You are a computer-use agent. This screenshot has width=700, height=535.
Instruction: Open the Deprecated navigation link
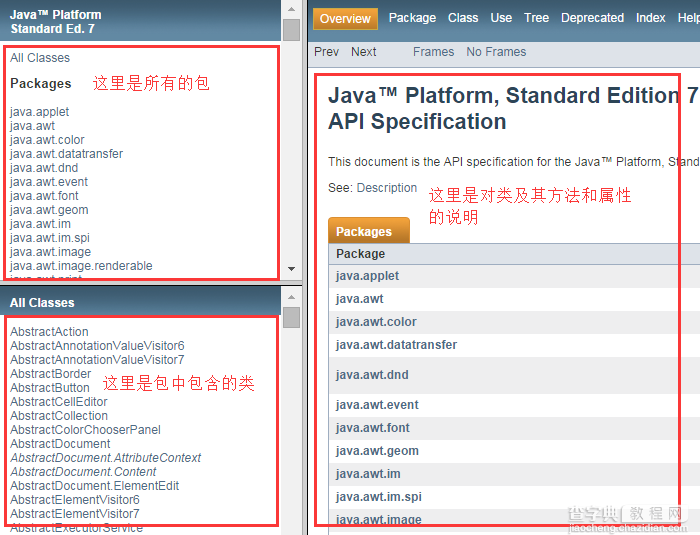click(592, 18)
